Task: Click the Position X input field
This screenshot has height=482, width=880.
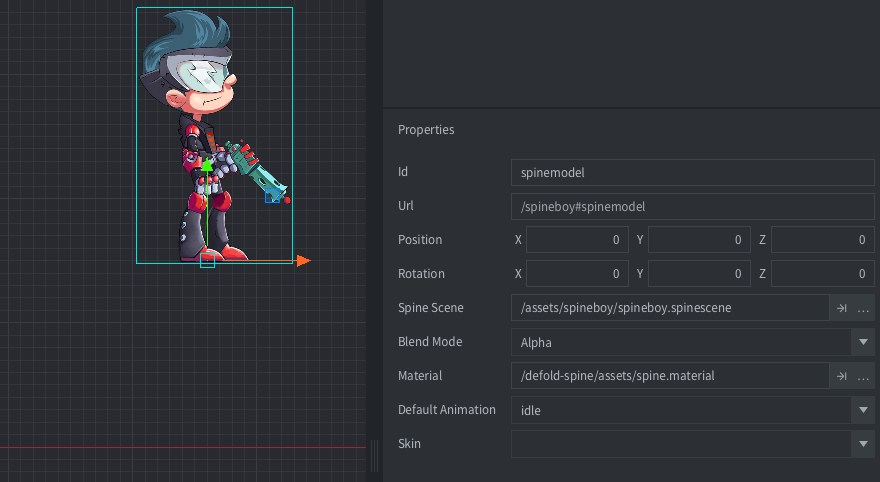Action: 576,240
